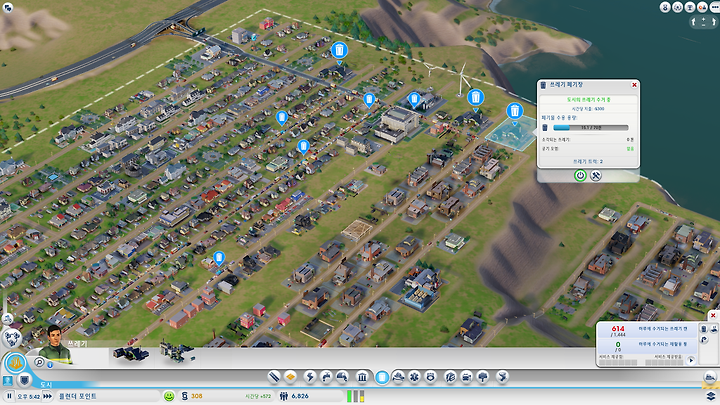Click the curved arrow icon in stats panel
This screenshot has width=720, height=405.
704,340
